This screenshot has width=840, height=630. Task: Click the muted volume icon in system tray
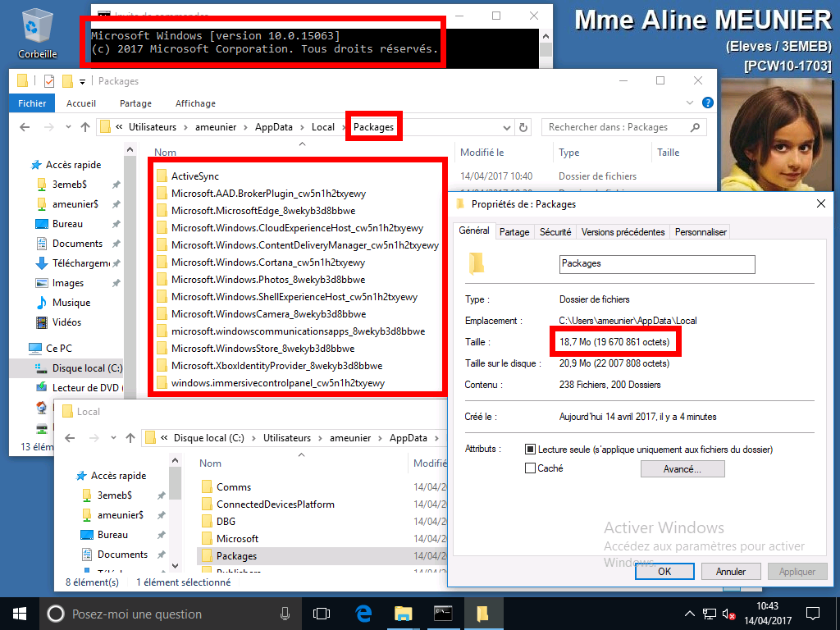click(728, 614)
